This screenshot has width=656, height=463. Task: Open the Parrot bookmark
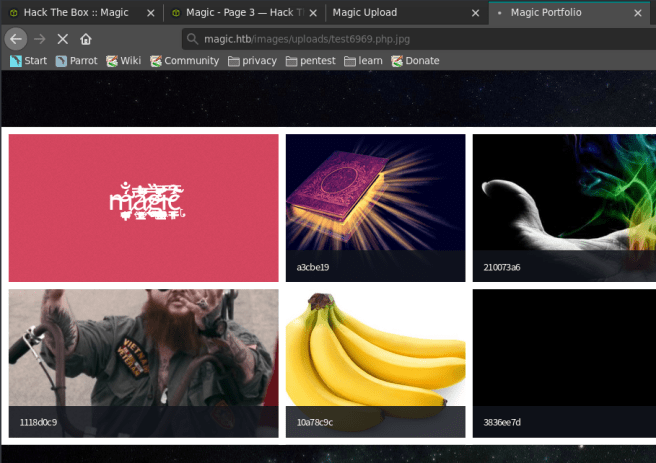76,61
